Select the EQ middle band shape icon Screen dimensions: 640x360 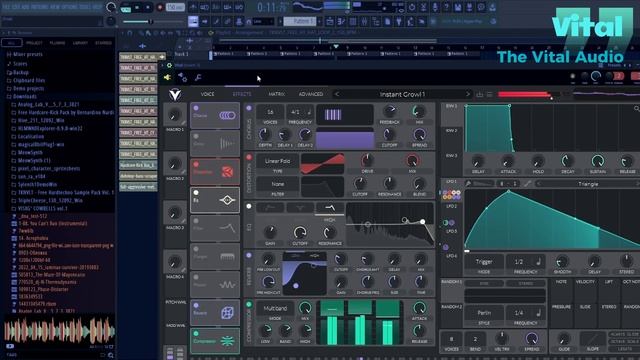pos(300,208)
